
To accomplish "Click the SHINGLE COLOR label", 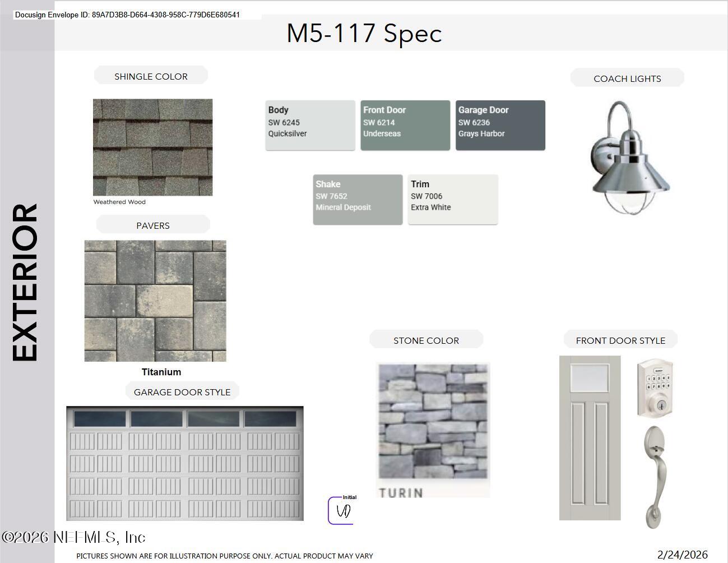I will (151, 76).
